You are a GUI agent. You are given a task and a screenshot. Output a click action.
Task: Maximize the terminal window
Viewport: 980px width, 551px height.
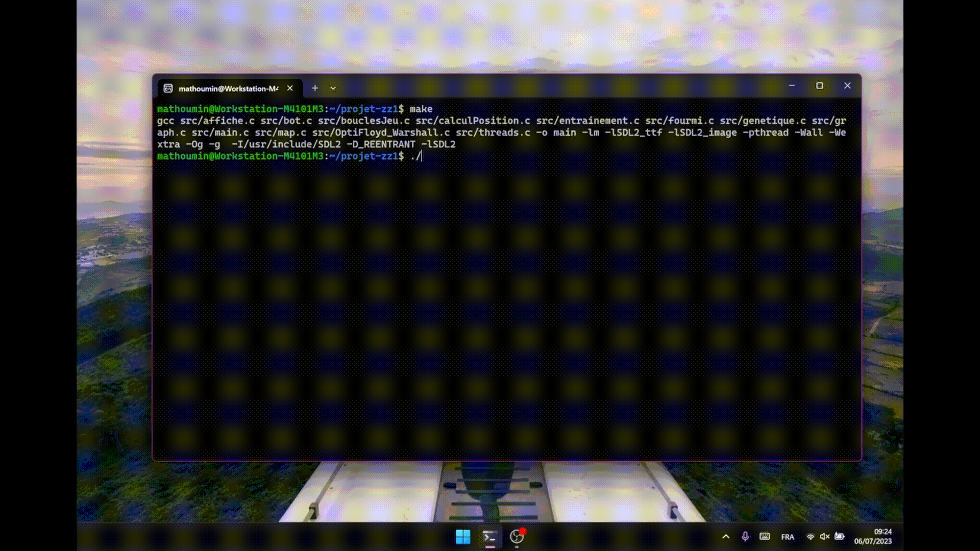tap(820, 86)
